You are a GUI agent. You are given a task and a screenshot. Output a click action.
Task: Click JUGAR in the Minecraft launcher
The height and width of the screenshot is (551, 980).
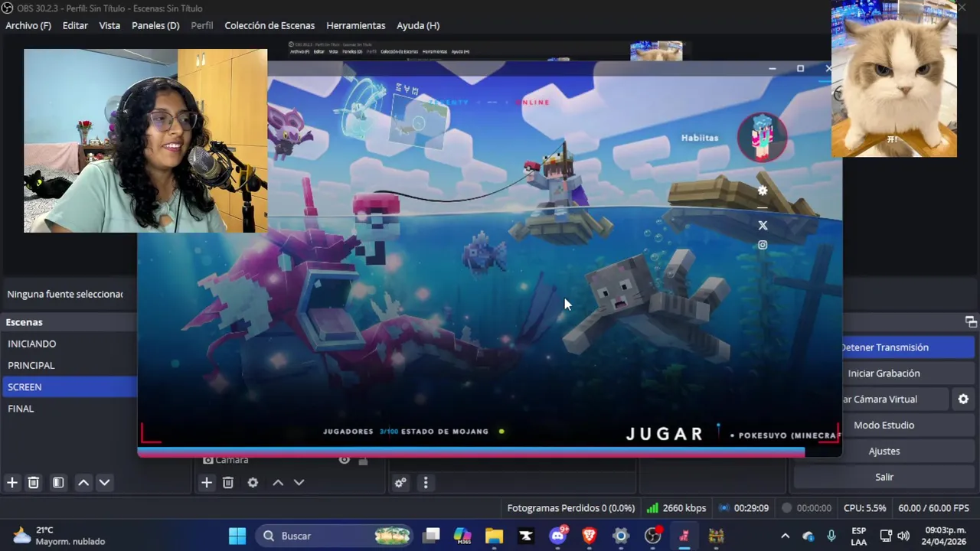click(x=665, y=434)
